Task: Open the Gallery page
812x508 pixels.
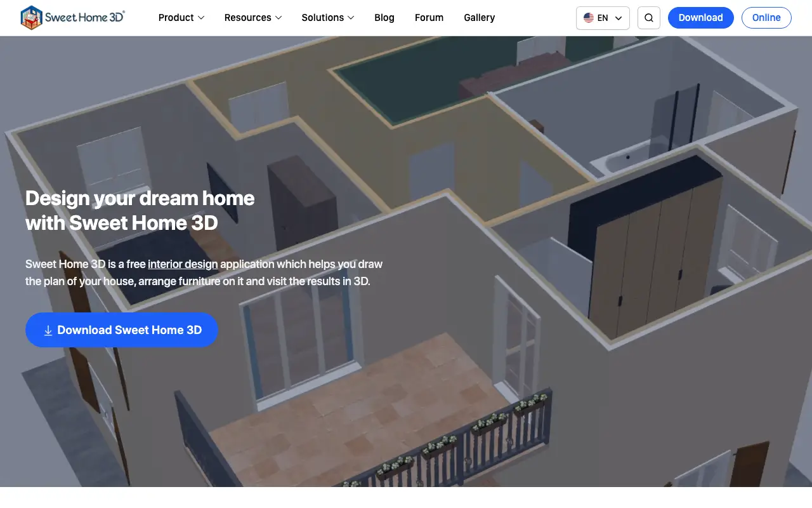Action: [x=480, y=18]
